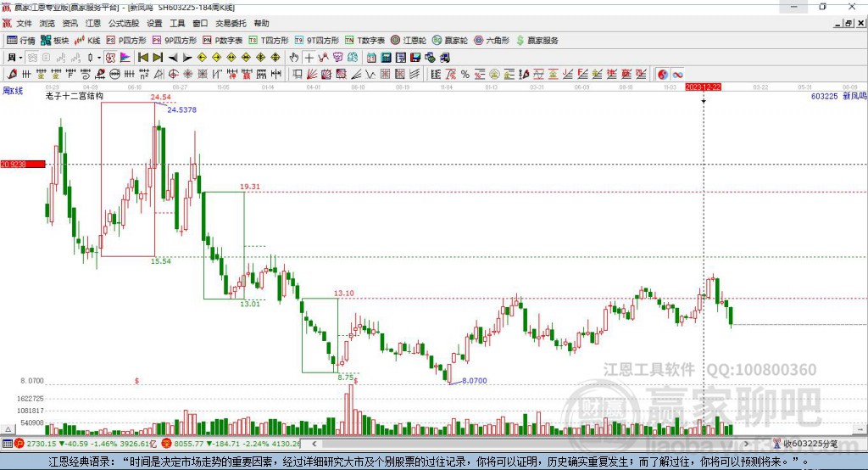Open the 江恩 menu
The width and height of the screenshot is (868, 470).
click(93, 23)
